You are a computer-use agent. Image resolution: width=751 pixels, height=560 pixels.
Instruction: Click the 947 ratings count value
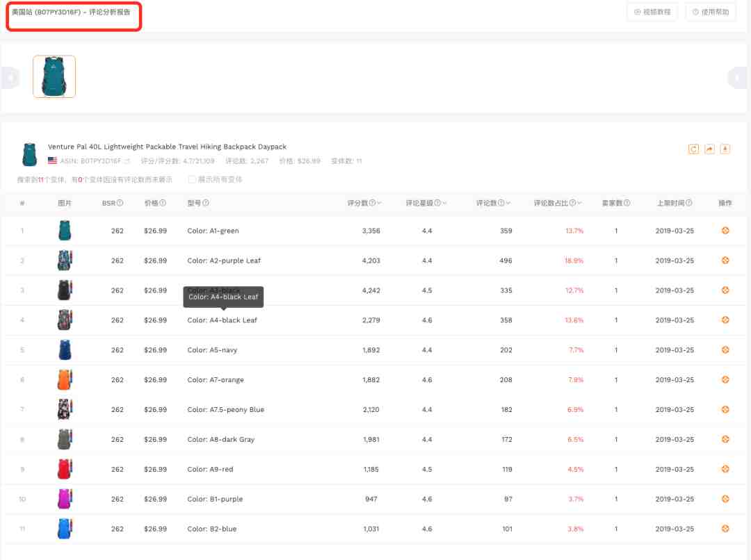pyautogui.click(x=371, y=499)
